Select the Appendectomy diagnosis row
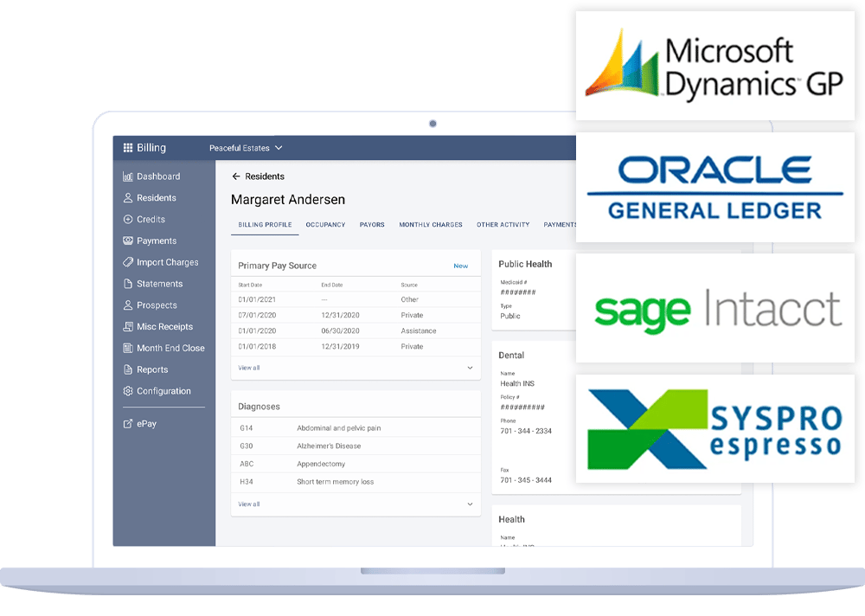 (356, 464)
